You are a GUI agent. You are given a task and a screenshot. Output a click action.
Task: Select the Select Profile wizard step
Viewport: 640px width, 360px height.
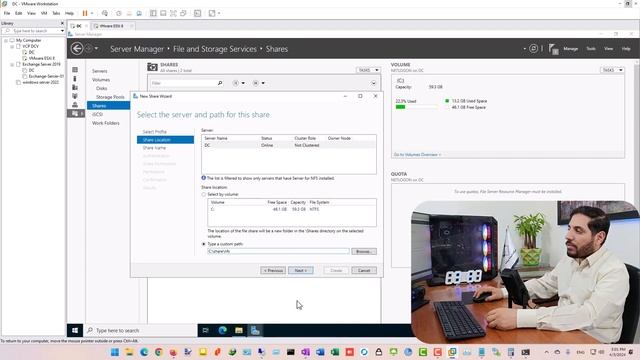(x=155, y=132)
